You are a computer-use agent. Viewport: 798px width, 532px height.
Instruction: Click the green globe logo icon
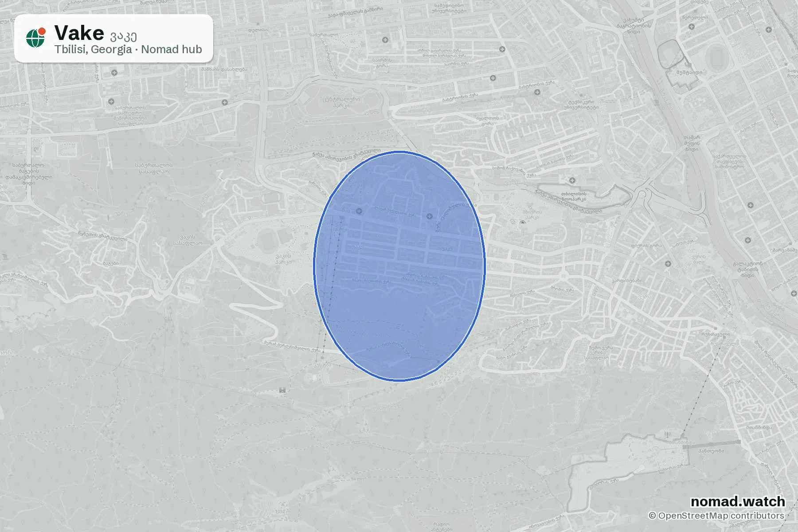click(x=36, y=38)
